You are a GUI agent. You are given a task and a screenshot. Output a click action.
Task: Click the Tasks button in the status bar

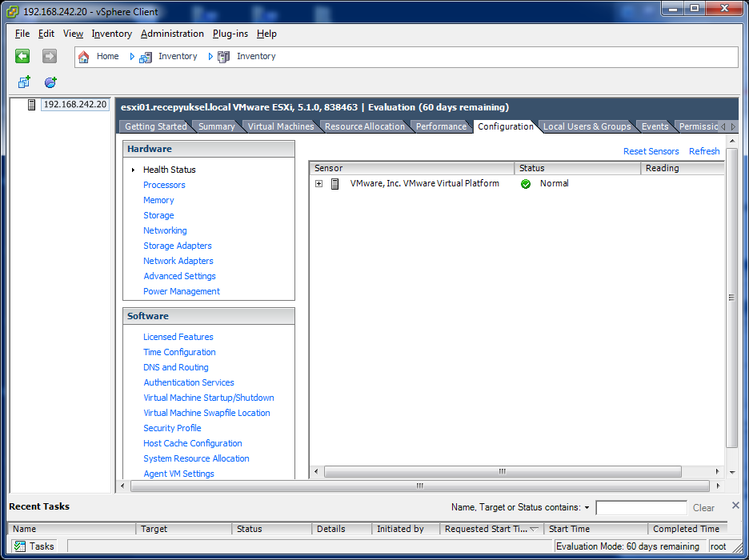click(x=34, y=546)
